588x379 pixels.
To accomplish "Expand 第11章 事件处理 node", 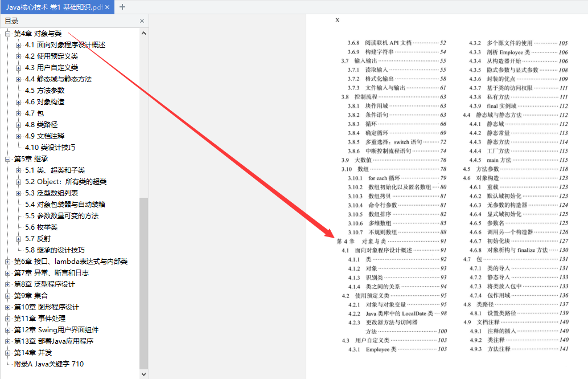I will [x=7, y=319].
